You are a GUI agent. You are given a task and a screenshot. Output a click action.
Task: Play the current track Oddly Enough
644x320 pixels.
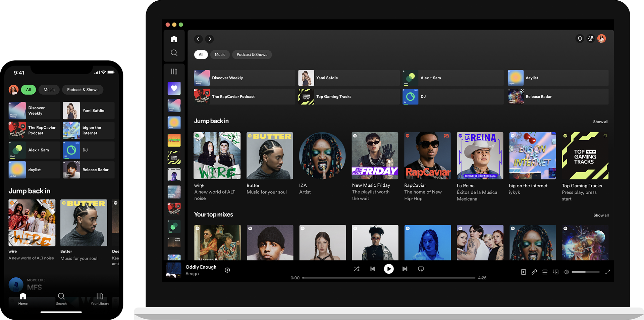(389, 269)
